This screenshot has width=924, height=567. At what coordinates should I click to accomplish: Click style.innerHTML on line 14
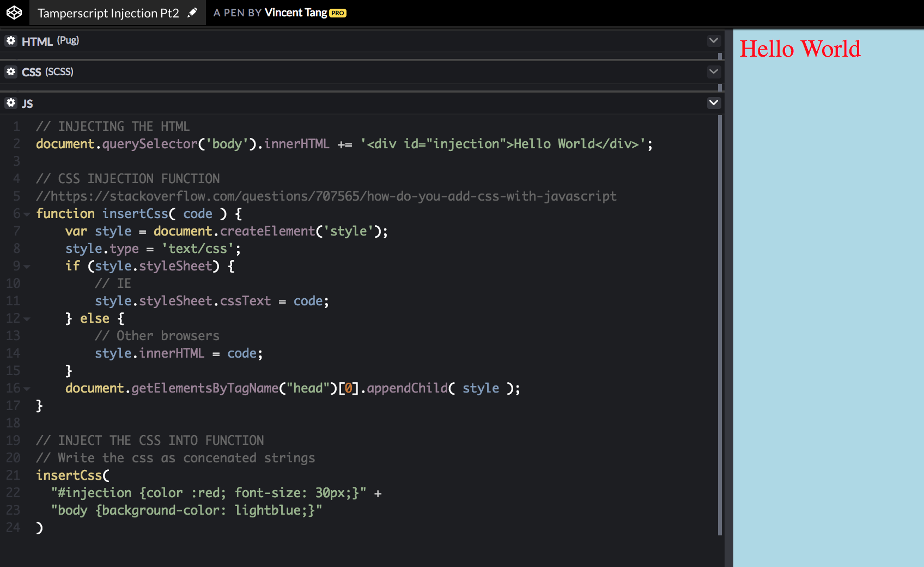coord(150,353)
